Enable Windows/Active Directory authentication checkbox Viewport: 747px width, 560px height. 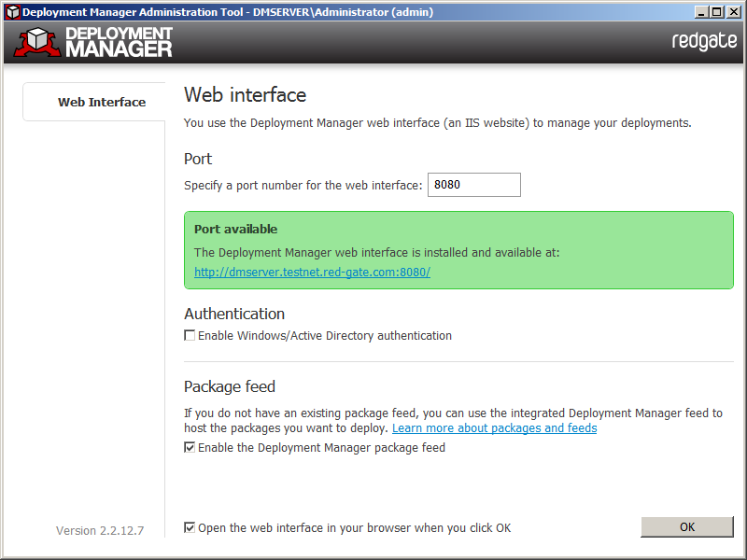pos(190,335)
